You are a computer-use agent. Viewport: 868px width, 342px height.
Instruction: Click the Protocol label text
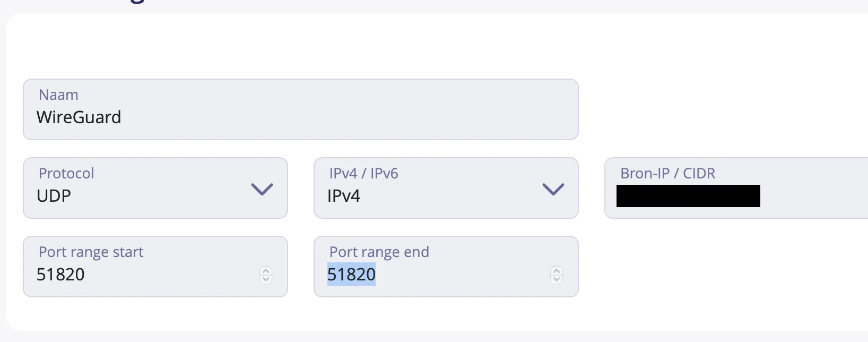coord(66,173)
